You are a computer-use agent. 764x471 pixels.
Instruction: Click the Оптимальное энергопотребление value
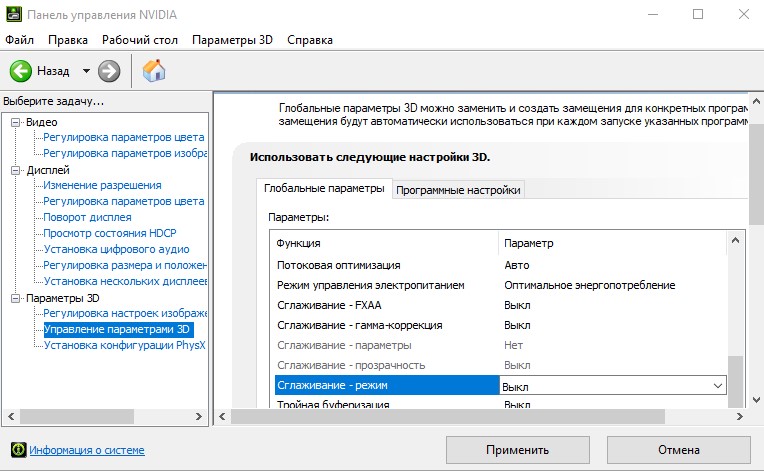590,285
